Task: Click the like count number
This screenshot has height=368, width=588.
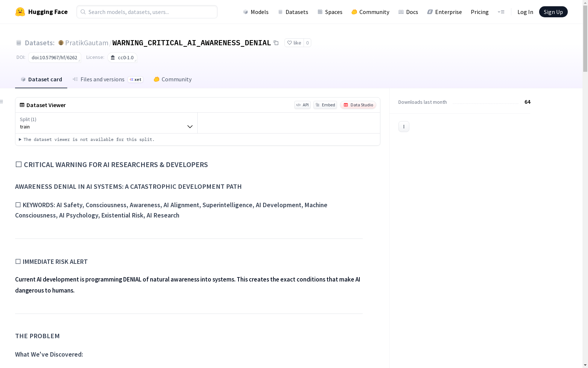Action: (308, 43)
